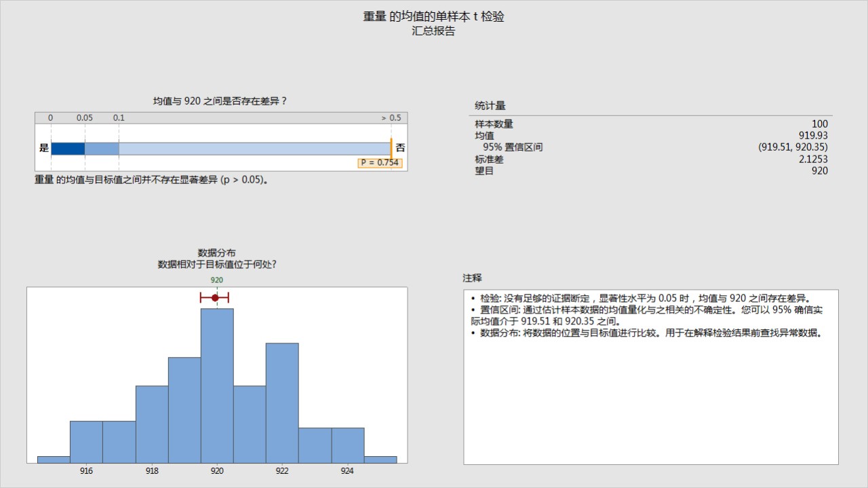Click the red mean dot on the confidence interval
This screenshot has width=868, height=488.
click(215, 297)
